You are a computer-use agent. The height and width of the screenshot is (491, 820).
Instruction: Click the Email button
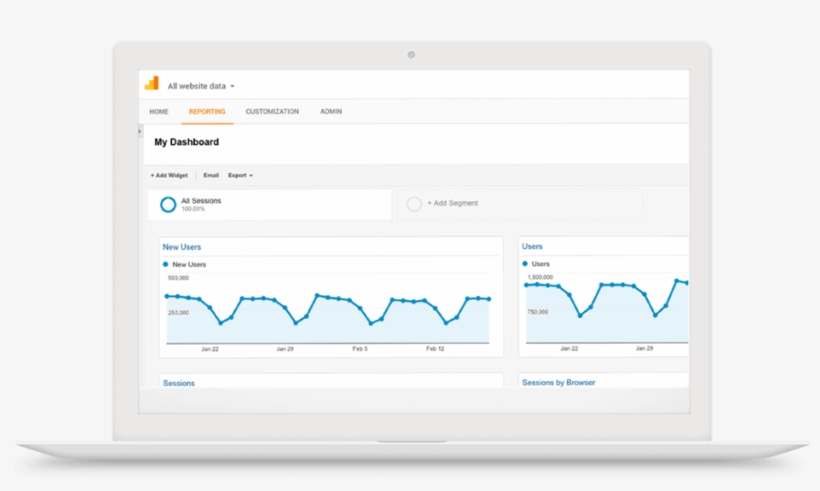(x=211, y=175)
